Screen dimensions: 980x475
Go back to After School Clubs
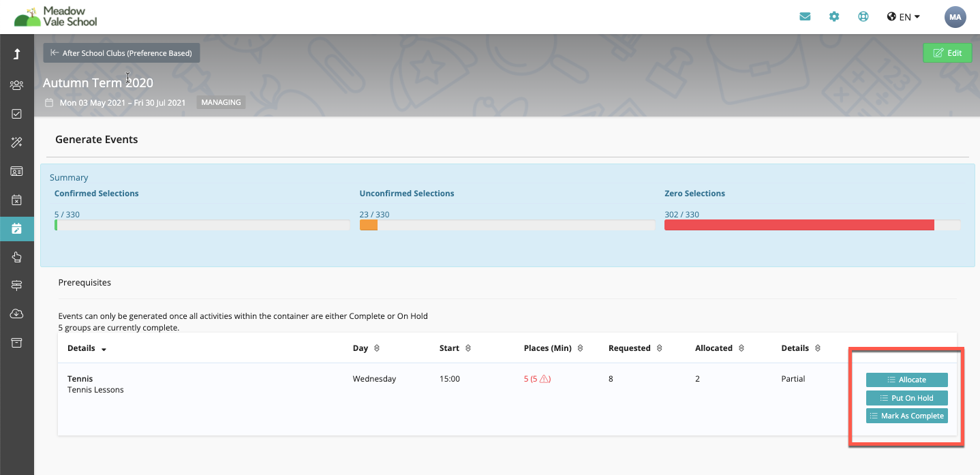click(121, 53)
